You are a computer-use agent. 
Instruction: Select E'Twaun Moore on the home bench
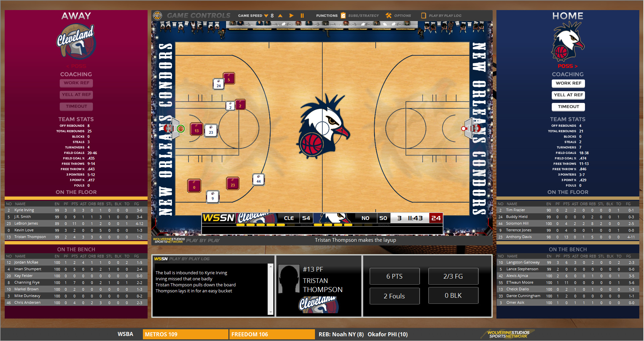(568, 283)
